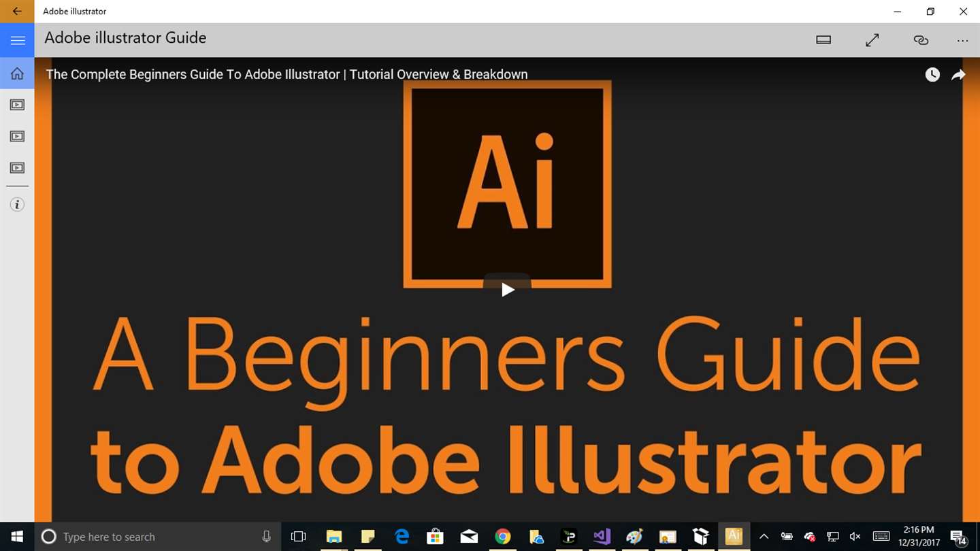Play the Beginners Guide video
Image resolution: width=980 pixels, height=551 pixels.
[x=507, y=289]
